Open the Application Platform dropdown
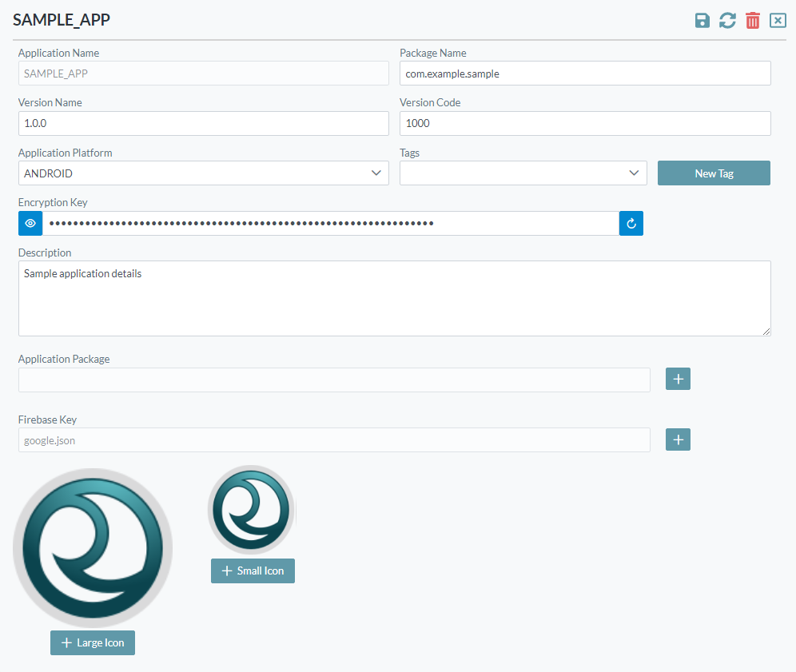Viewport: 796px width, 672px height. pyautogui.click(x=203, y=173)
